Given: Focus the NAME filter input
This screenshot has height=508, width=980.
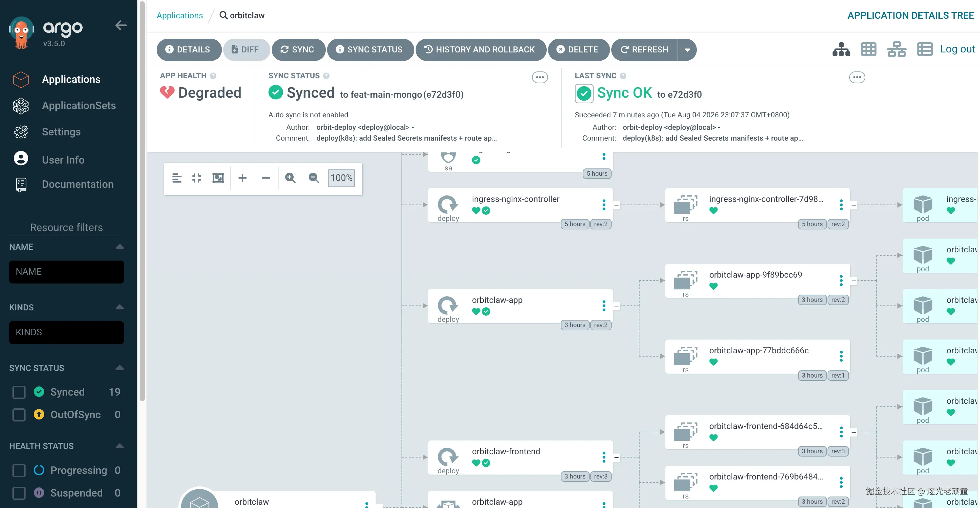Looking at the screenshot, I should (66, 272).
